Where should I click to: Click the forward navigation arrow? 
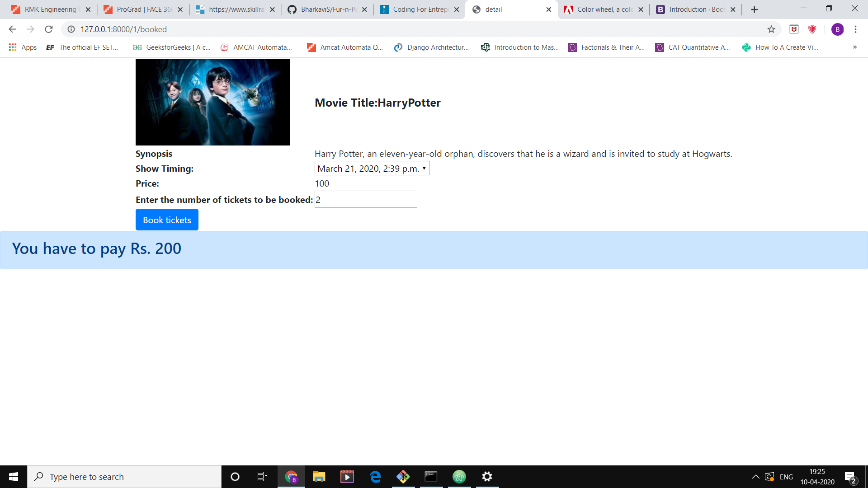tap(30, 29)
